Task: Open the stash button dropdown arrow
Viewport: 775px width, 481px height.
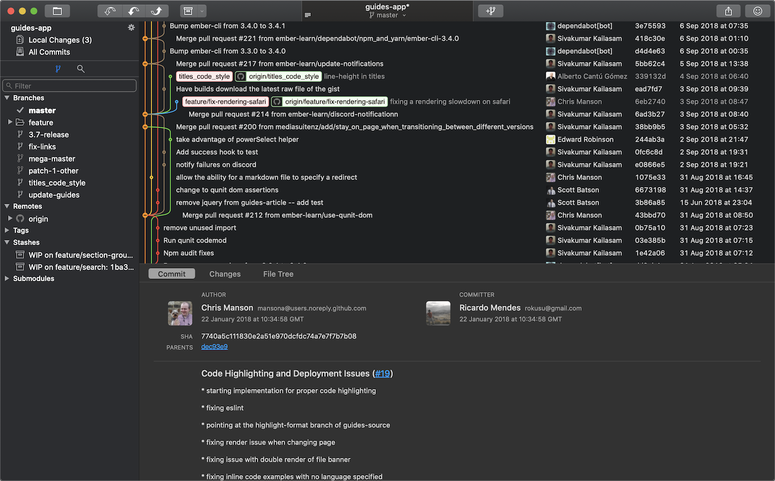Action: pos(202,11)
